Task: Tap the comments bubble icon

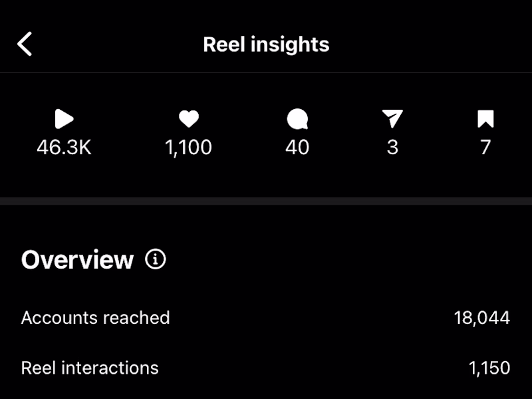Action: coord(297,120)
